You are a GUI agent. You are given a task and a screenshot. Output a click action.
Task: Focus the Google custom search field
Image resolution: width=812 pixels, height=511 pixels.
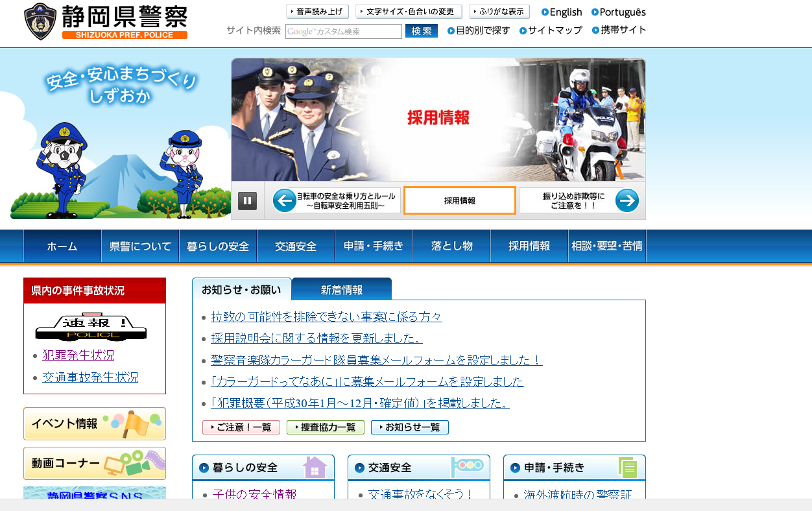coord(344,31)
